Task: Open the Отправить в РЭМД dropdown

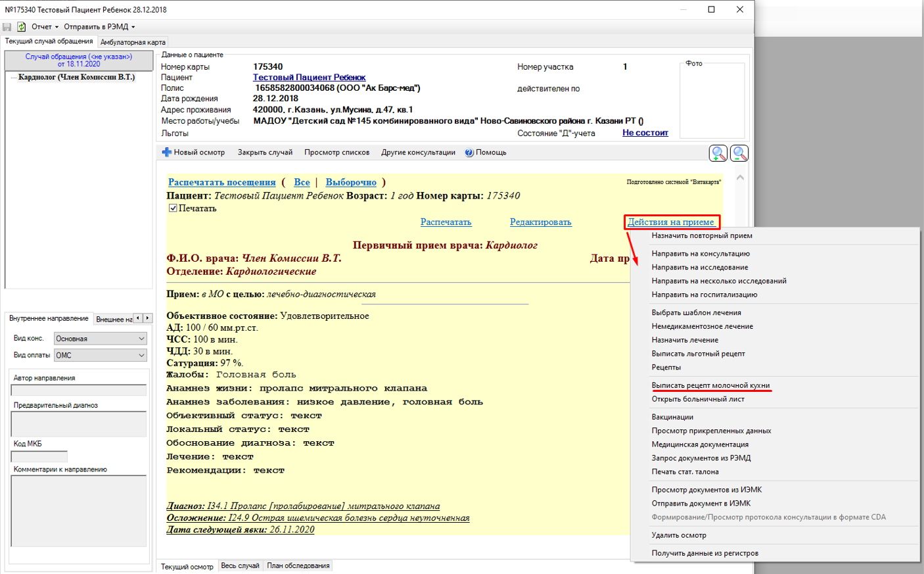Action: 99,27
